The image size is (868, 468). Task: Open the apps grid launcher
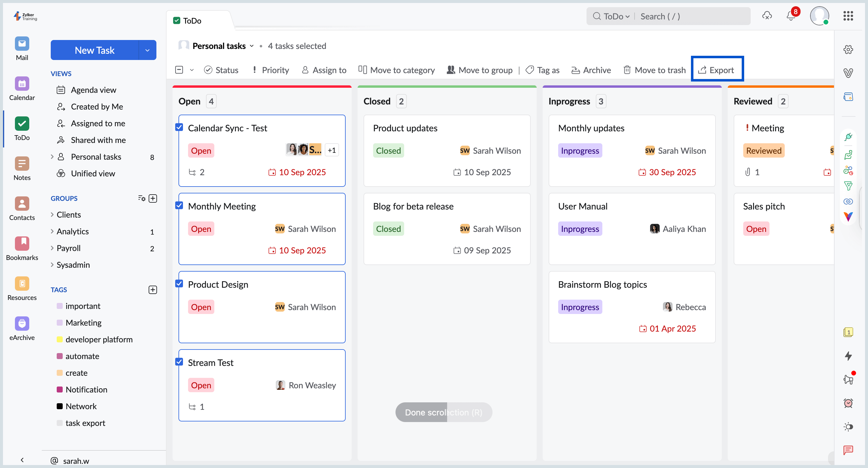point(848,16)
